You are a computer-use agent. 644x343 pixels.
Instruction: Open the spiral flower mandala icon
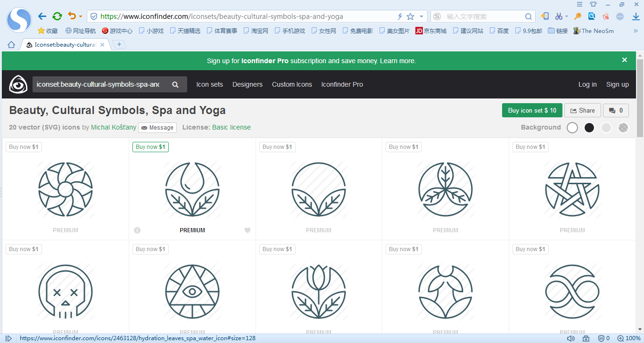[x=66, y=189]
